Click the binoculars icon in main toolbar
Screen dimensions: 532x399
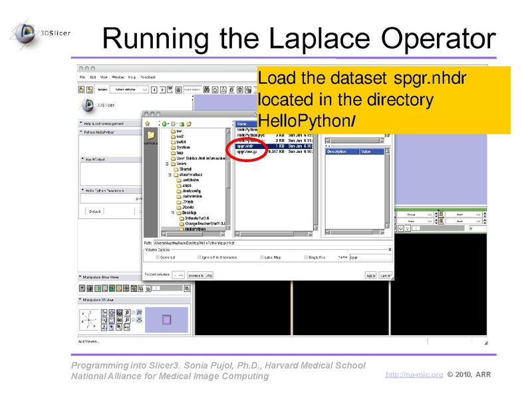[207, 90]
